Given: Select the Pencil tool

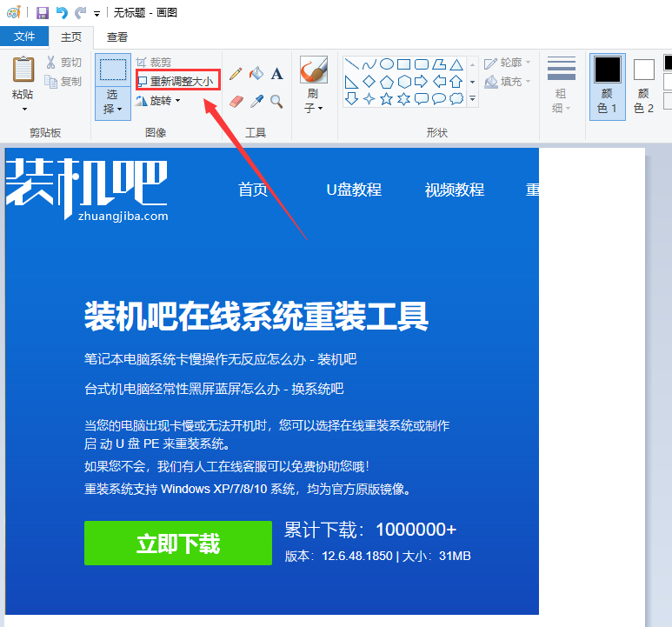Looking at the screenshot, I should click(x=235, y=75).
